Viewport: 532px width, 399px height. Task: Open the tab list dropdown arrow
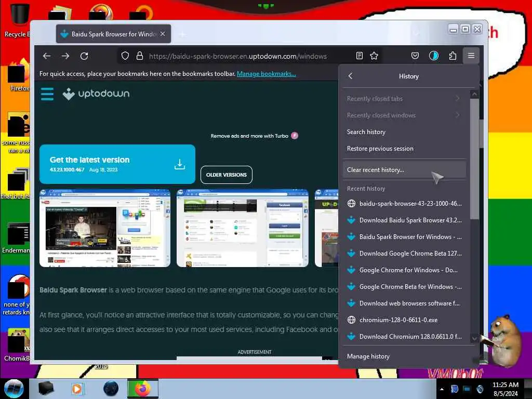click(x=416, y=34)
